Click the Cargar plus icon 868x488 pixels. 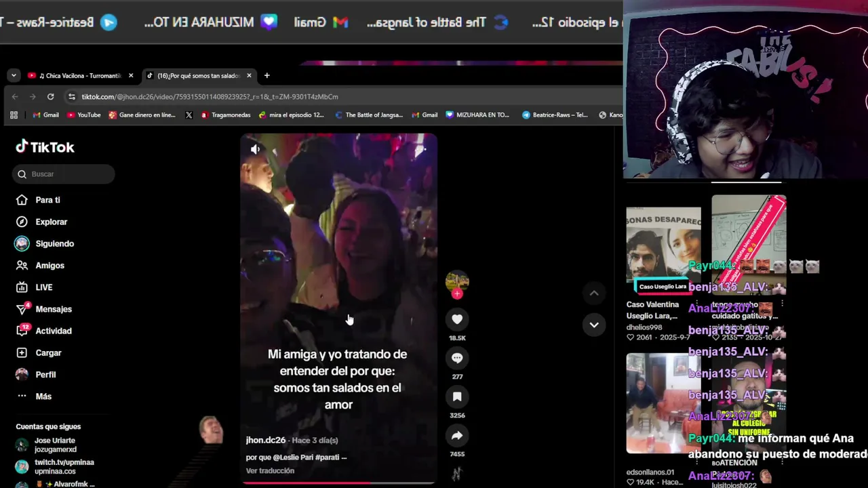tap(22, 352)
